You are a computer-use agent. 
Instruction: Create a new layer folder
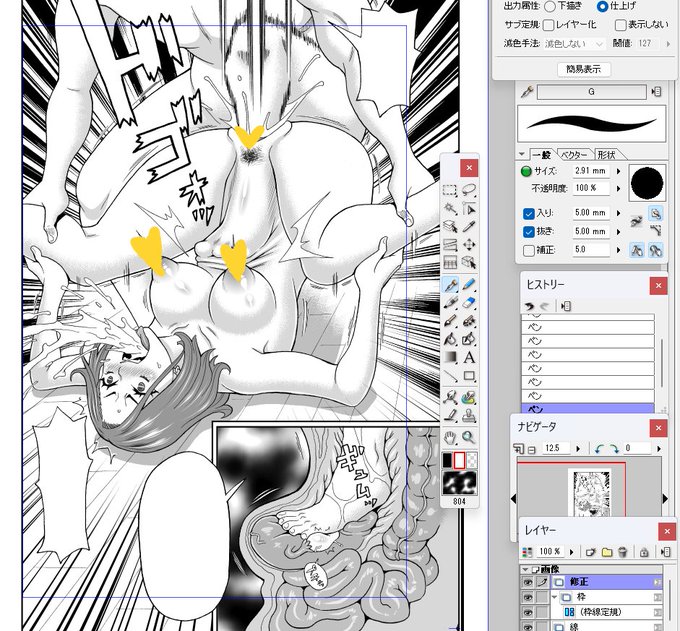[x=607, y=552]
